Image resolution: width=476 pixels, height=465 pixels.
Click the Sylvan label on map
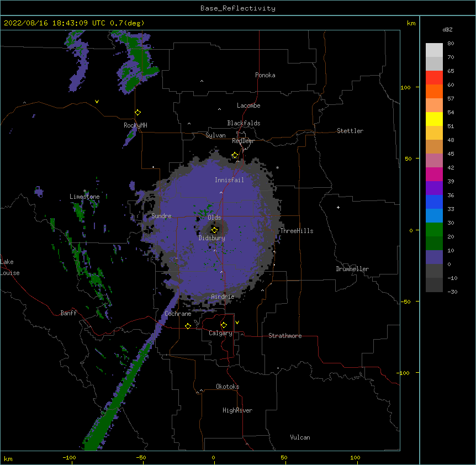click(x=215, y=135)
